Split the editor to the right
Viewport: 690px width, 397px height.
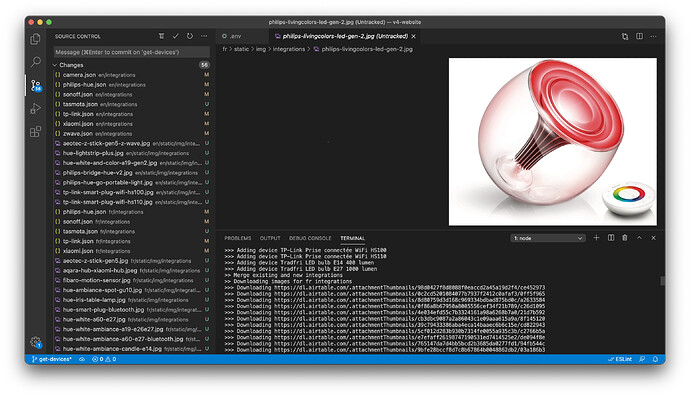pos(639,36)
